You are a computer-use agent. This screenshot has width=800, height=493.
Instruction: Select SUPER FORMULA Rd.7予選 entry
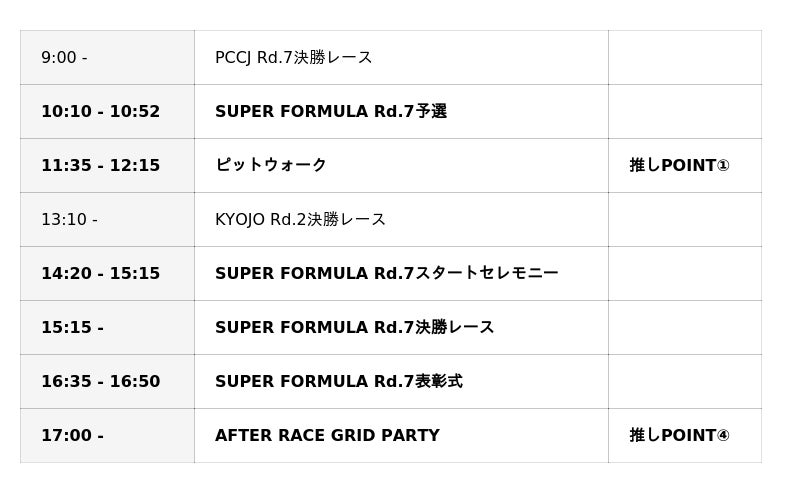click(x=330, y=112)
